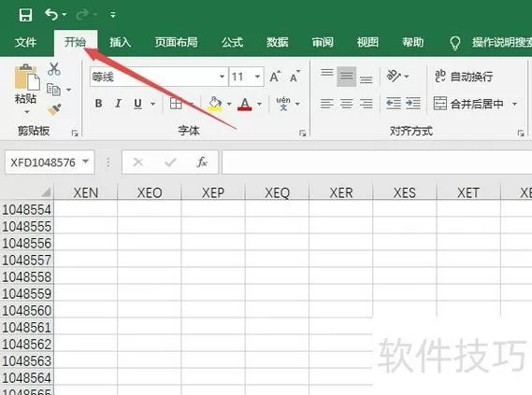This screenshot has width=532, height=395.
Task: Paste using the 粘贴 clipboard icon
Action: tap(26, 78)
